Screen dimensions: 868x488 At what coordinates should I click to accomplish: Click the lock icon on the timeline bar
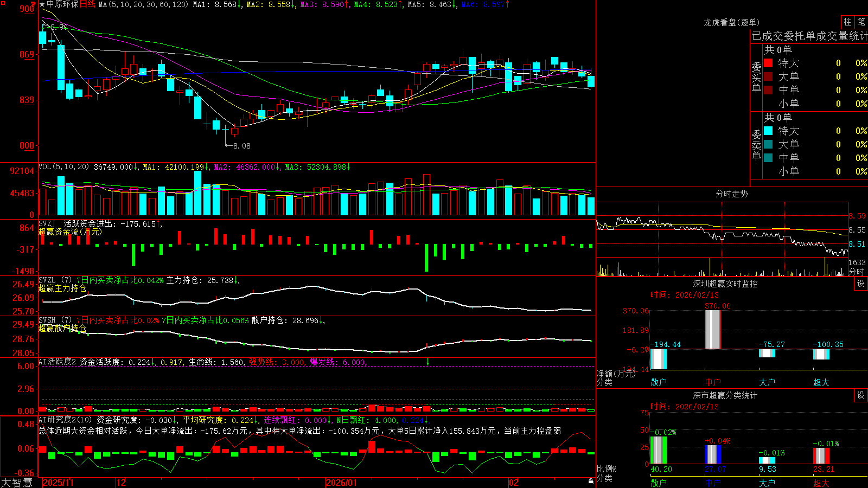[x=591, y=481]
